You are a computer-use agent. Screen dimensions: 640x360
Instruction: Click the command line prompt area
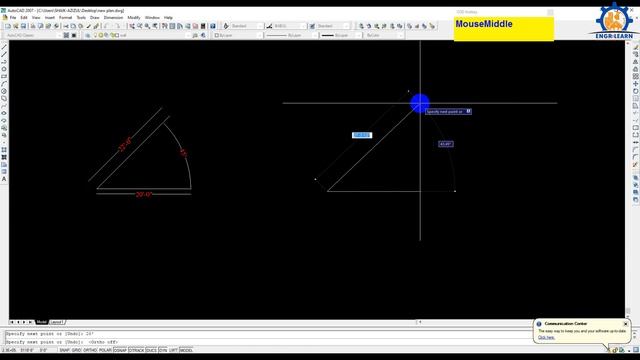point(269,342)
